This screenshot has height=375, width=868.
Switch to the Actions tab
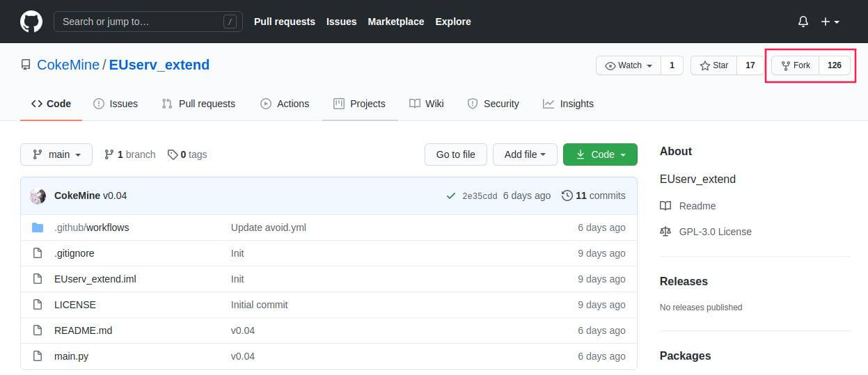click(x=285, y=104)
